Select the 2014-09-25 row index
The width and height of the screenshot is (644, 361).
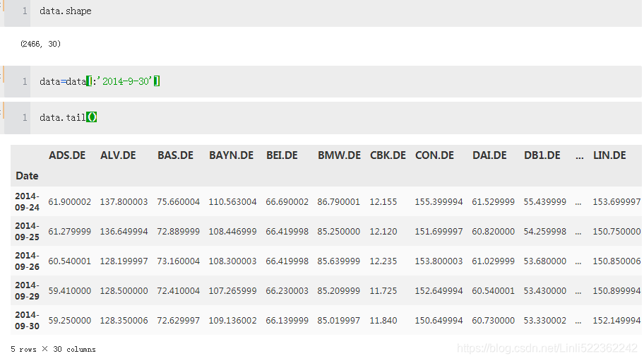click(x=27, y=231)
